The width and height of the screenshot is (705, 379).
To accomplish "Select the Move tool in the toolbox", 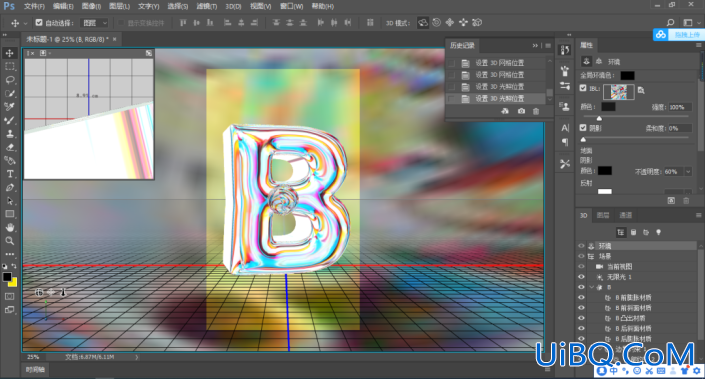I will click(x=9, y=53).
